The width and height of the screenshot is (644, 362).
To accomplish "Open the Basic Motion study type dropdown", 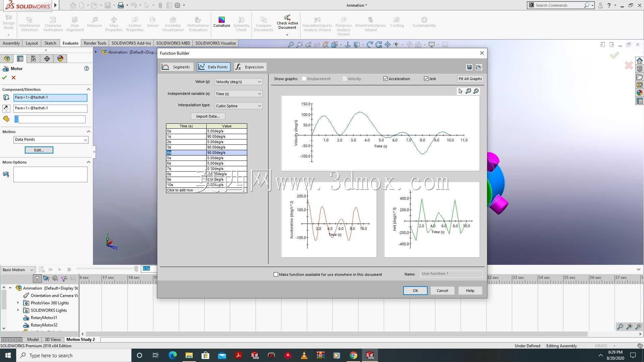I will click(x=18, y=270).
